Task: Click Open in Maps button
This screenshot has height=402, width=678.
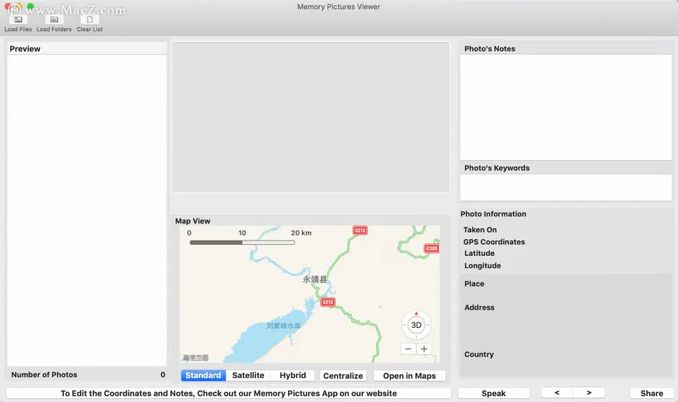Action: 409,376
